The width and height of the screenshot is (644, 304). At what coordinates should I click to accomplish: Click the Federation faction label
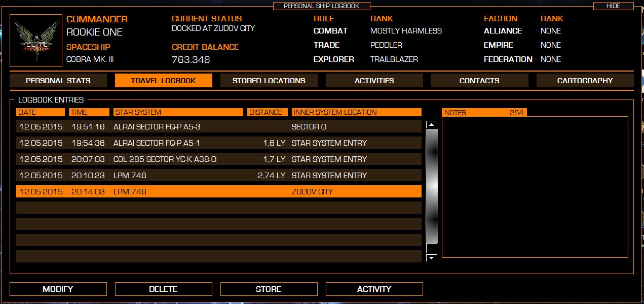pos(508,59)
